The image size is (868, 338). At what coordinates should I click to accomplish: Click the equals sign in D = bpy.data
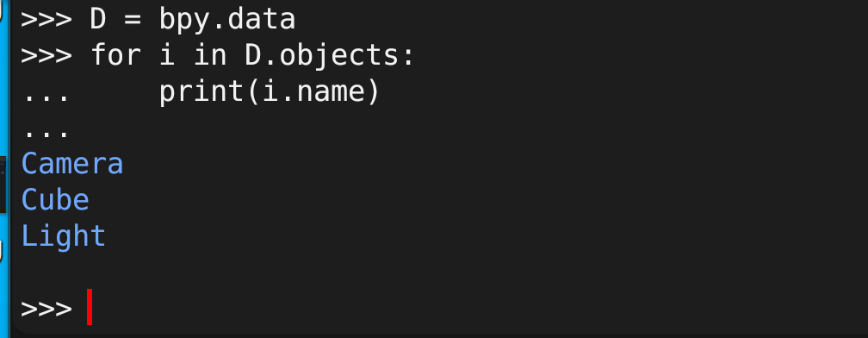click(133, 21)
